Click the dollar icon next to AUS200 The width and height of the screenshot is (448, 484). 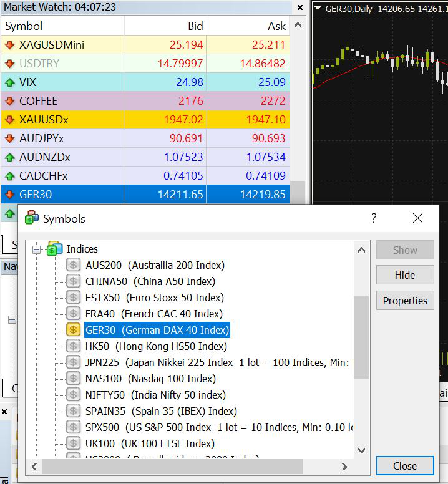[x=74, y=265]
